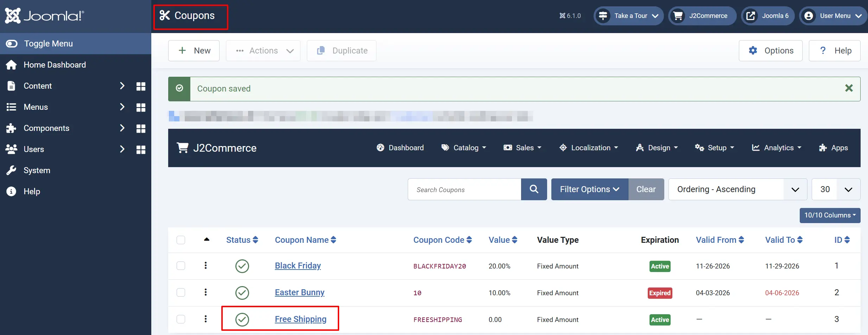The image size is (868, 335).
Task: Click the toolbar Help button
Action: [x=835, y=51]
